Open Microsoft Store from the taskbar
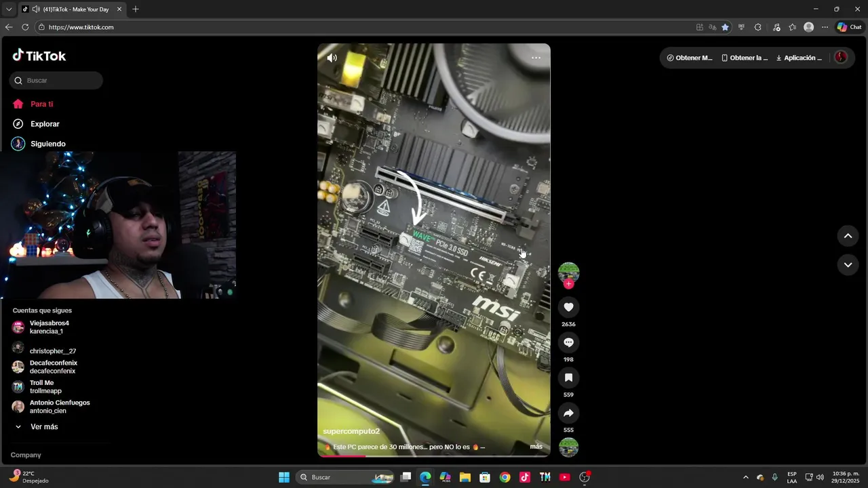The width and height of the screenshot is (868, 488). [485, 477]
